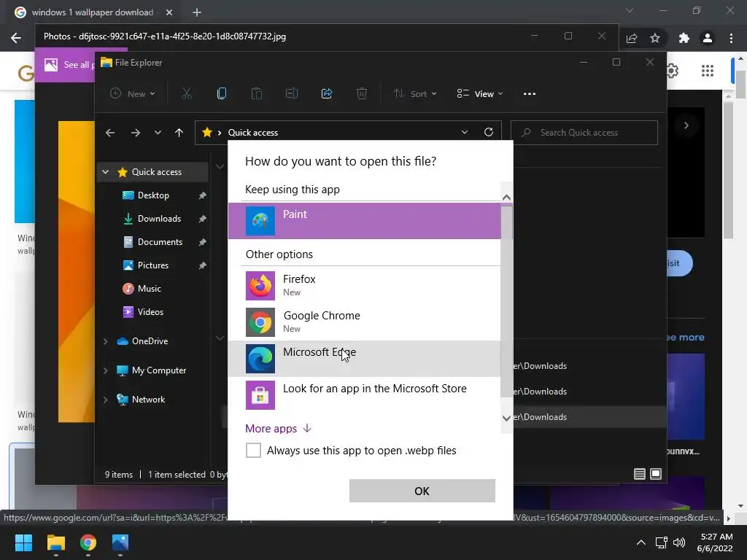Refresh the Quick access view
This screenshot has height=560, width=747.
pyautogui.click(x=489, y=133)
